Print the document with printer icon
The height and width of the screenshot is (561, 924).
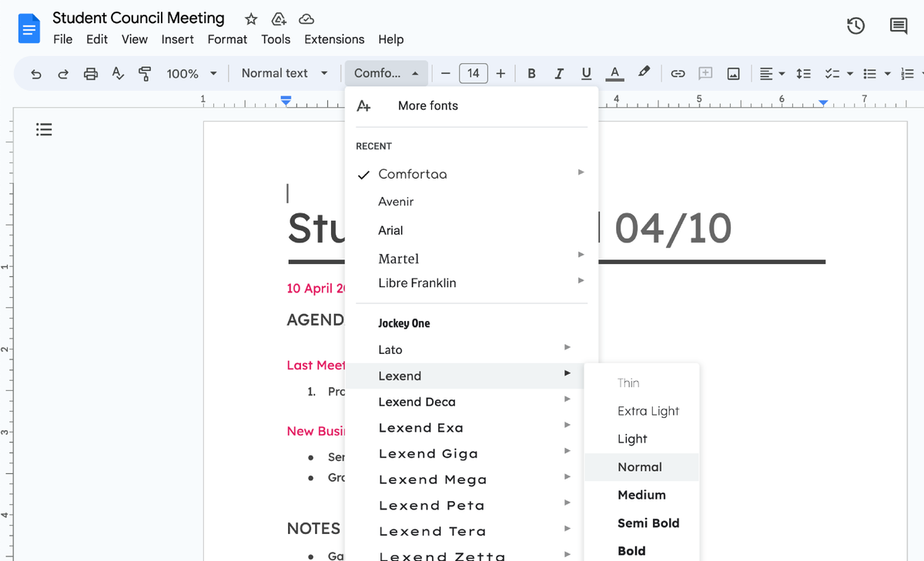(x=91, y=74)
